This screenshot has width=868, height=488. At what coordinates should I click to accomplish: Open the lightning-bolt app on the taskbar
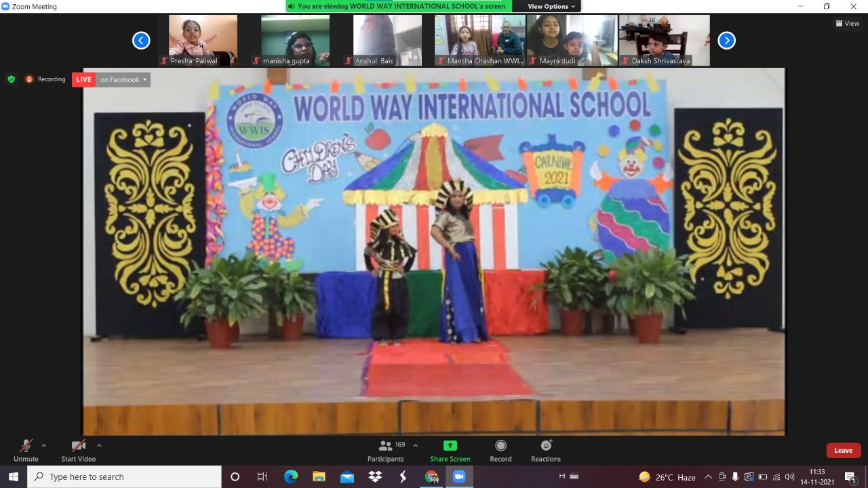[403, 477]
